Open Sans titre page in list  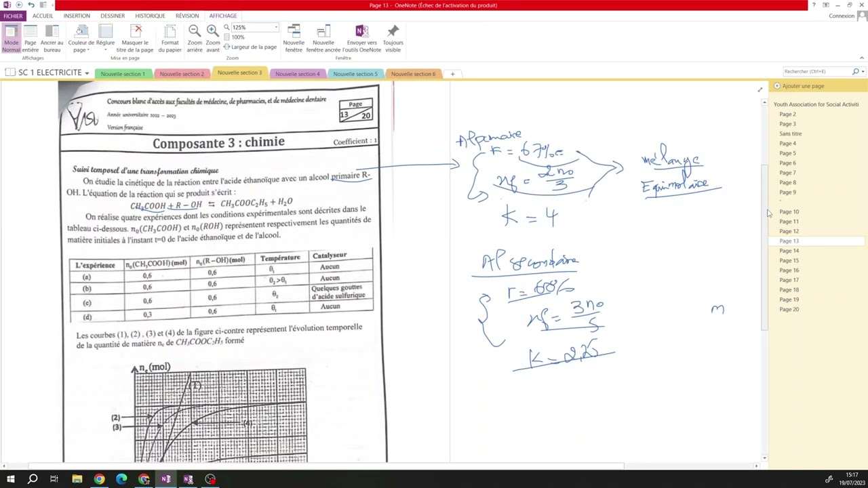point(791,134)
